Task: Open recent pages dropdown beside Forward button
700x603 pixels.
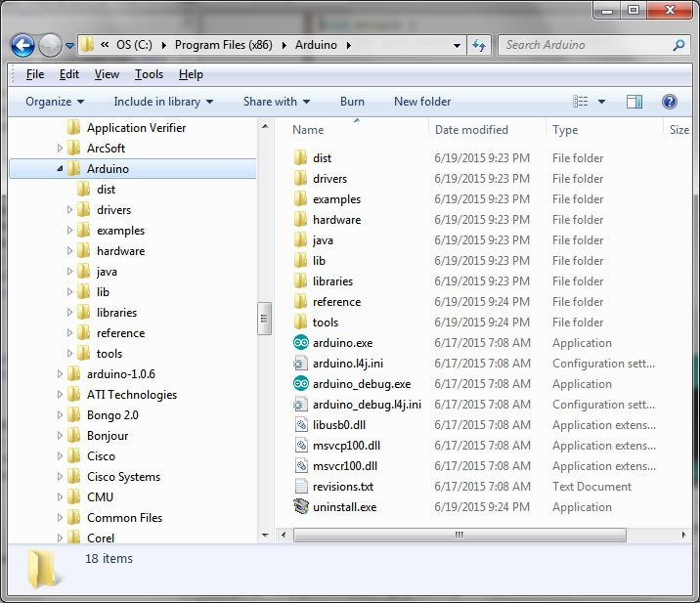Action: [x=69, y=46]
